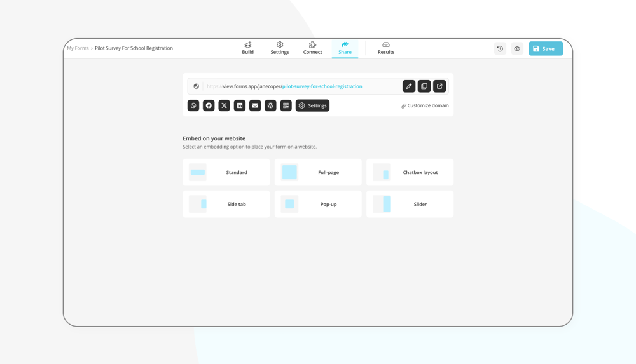Viewport: 636px width, 364px height.
Task: Share the form on X (Twitter)
Action: point(224,105)
